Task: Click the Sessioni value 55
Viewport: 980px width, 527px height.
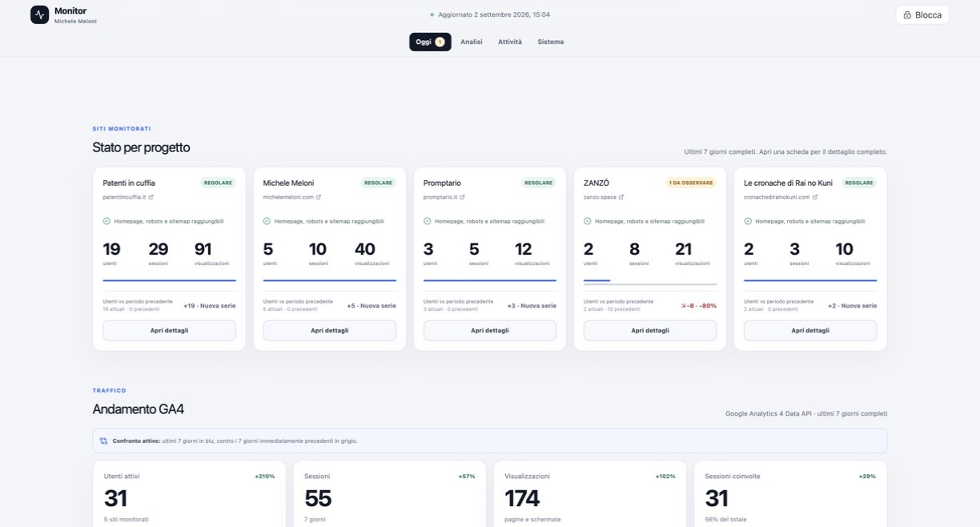Action: coord(318,498)
